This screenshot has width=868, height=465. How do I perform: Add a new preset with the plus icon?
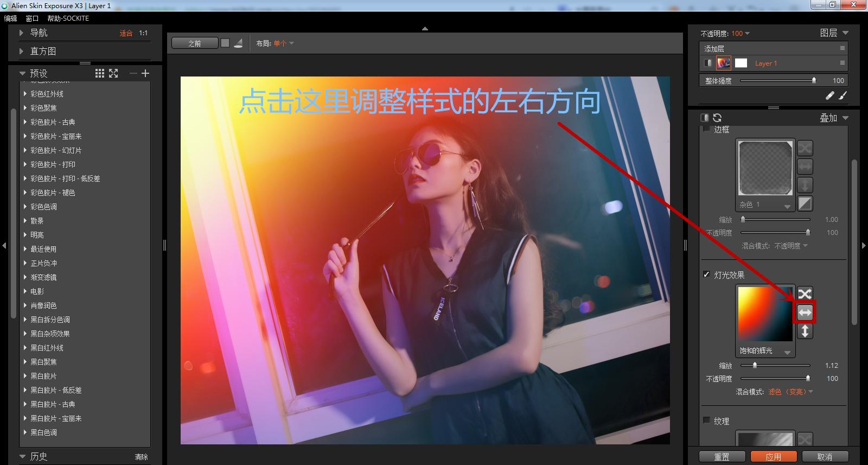point(145,73)
